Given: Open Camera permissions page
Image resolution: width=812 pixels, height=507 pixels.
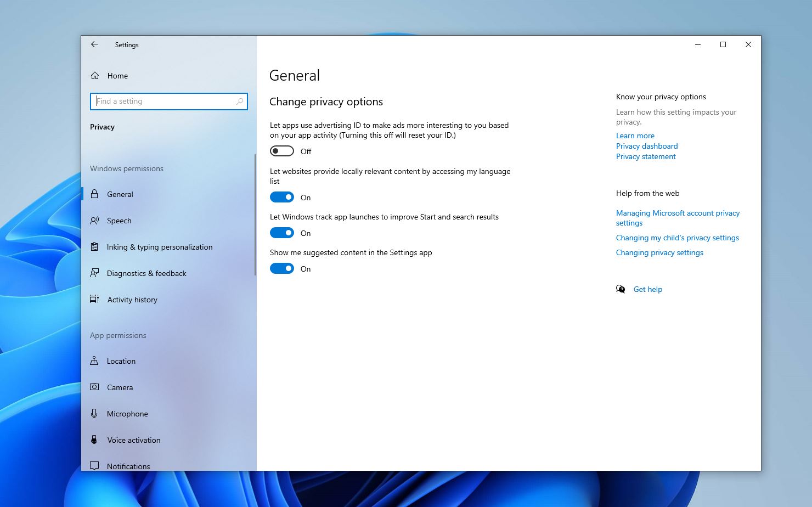Looking at the screenshot, I should click(x=168, y=387).
